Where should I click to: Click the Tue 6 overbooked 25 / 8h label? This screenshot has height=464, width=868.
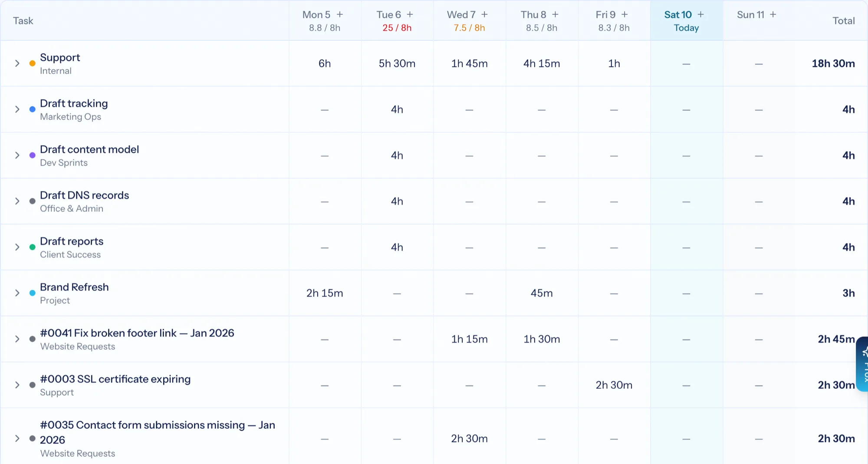click(x=397, y=28)
